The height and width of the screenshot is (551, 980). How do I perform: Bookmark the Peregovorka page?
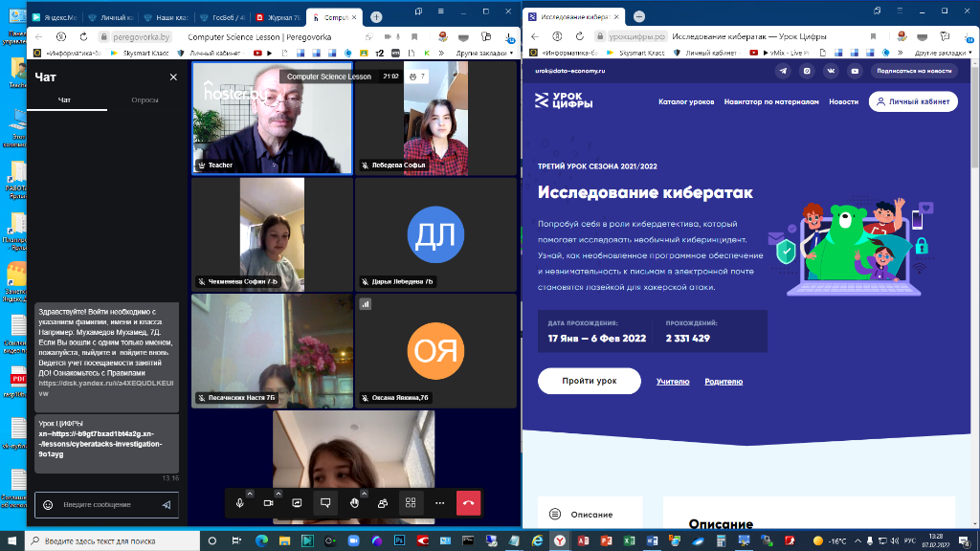(x=414, y=37)
